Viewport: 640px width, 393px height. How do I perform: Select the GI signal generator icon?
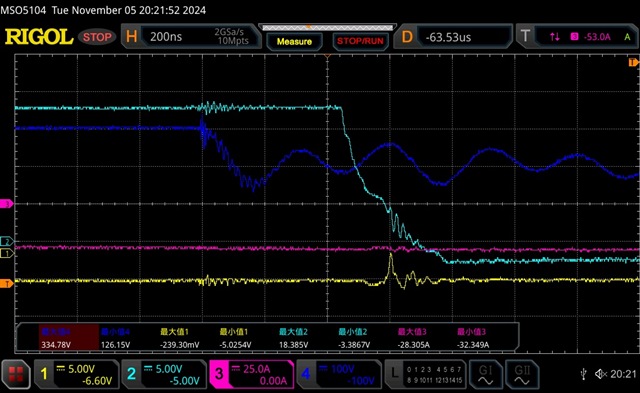(485, 374)
